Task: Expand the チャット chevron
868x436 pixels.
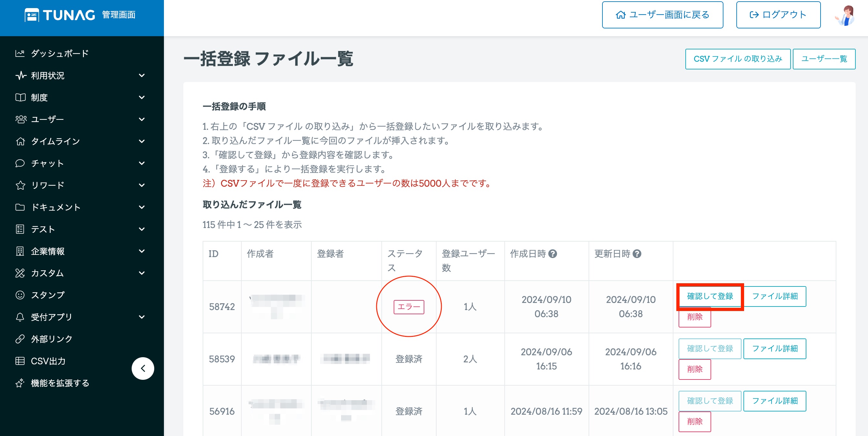Action: 142,163
